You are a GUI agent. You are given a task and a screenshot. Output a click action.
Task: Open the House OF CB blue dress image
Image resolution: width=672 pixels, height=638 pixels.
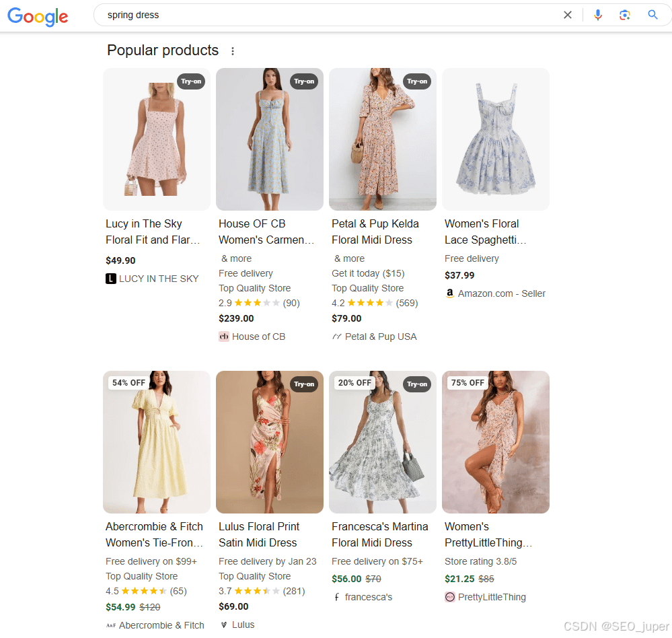270,139
